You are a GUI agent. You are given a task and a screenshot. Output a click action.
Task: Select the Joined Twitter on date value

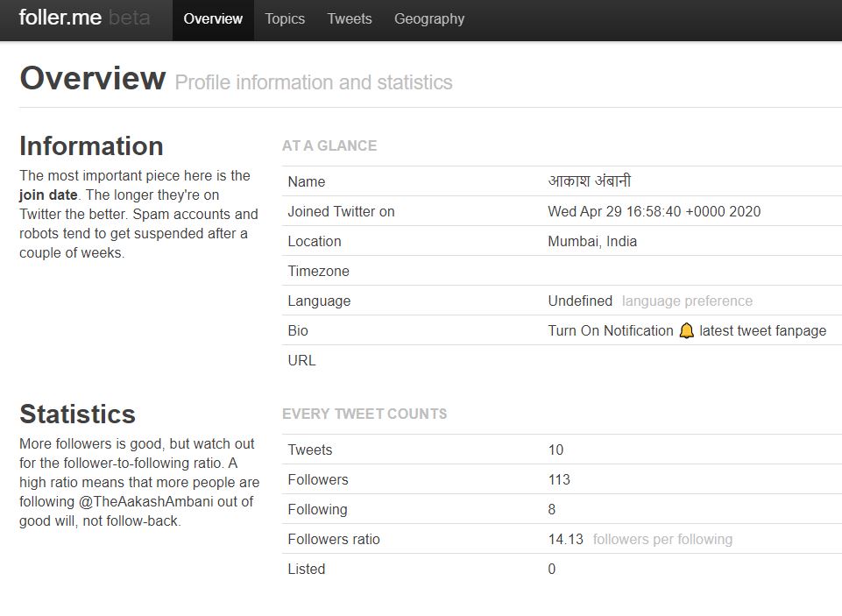(654, 211)
